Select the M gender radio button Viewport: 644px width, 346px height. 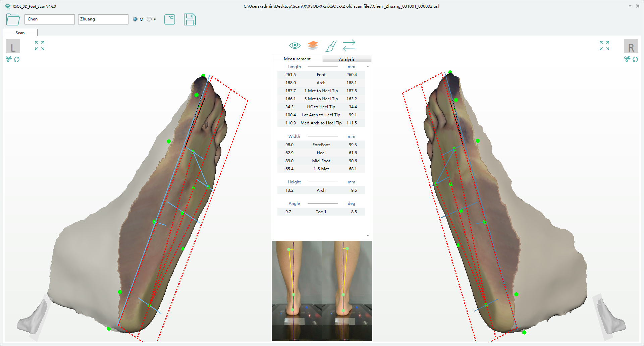click(x=135, y=19)
